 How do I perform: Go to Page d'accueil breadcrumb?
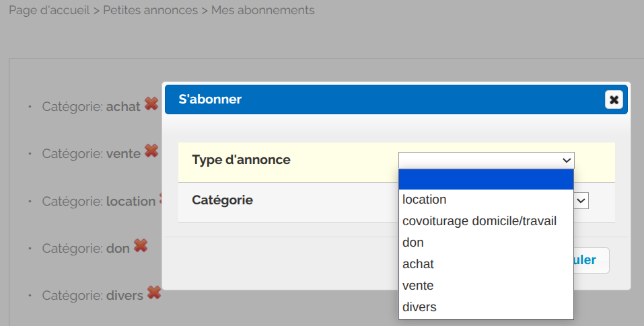tap(49, 11)
